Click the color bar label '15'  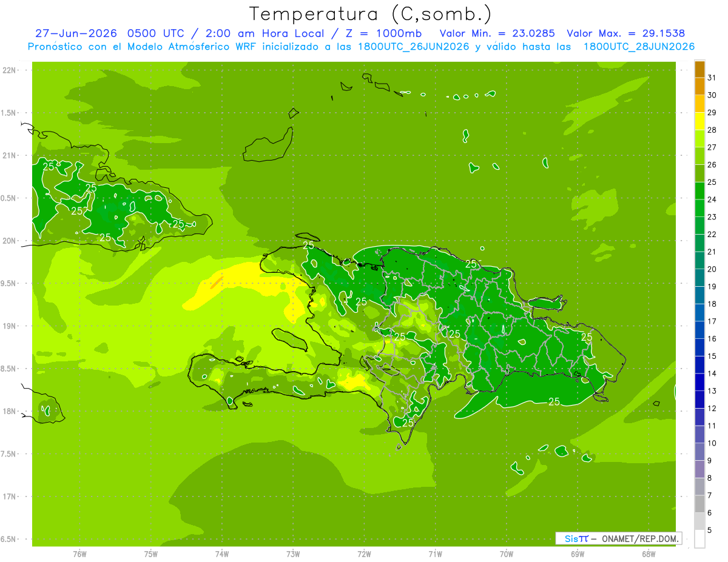tap(712, 356)
